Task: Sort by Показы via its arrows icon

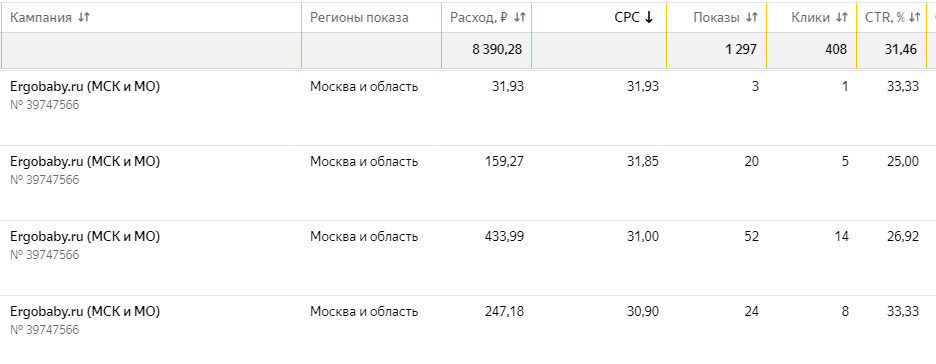Action: (752, 18)
